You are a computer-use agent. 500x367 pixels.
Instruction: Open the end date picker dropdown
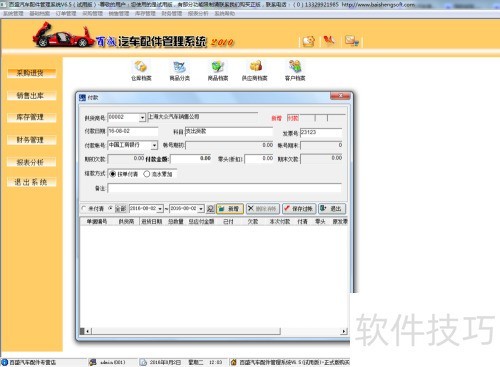pos(201,209)
